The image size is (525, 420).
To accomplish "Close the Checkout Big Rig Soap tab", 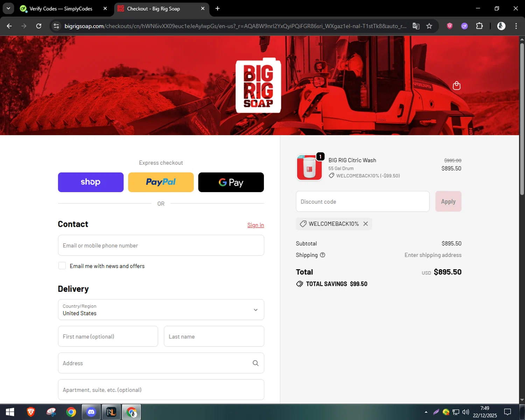I will (x=203, y=8).
